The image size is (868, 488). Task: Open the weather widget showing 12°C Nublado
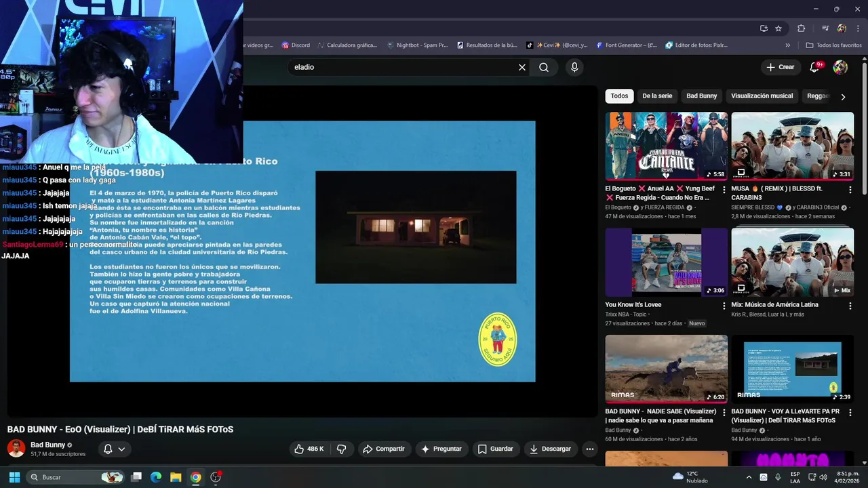(690, 477)
